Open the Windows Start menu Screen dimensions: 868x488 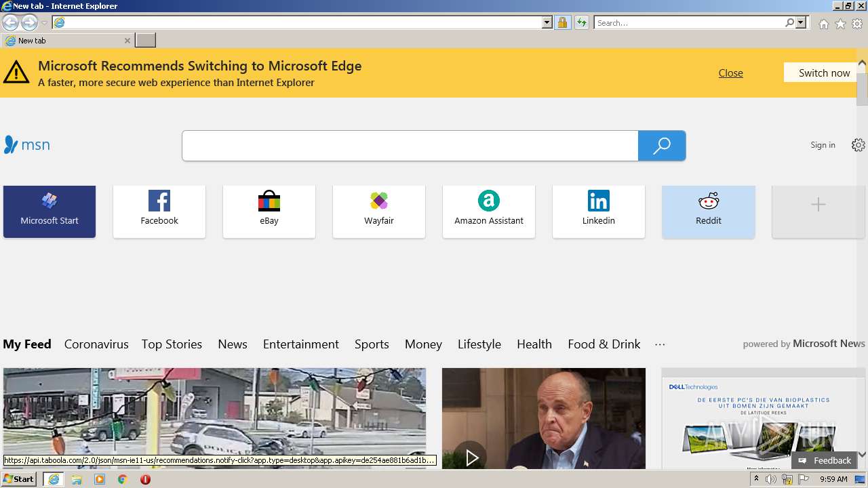tap(19, 479)
